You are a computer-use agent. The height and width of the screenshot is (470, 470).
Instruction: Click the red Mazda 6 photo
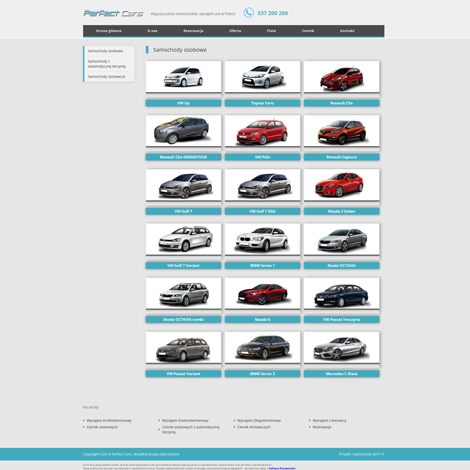(262, 294)
